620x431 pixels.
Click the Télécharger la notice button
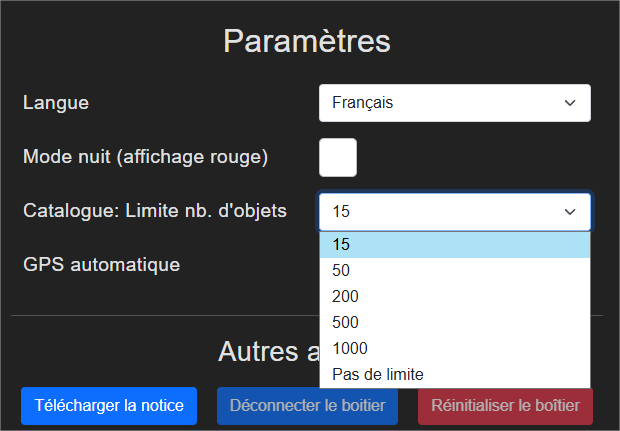[x=109, y=406]
